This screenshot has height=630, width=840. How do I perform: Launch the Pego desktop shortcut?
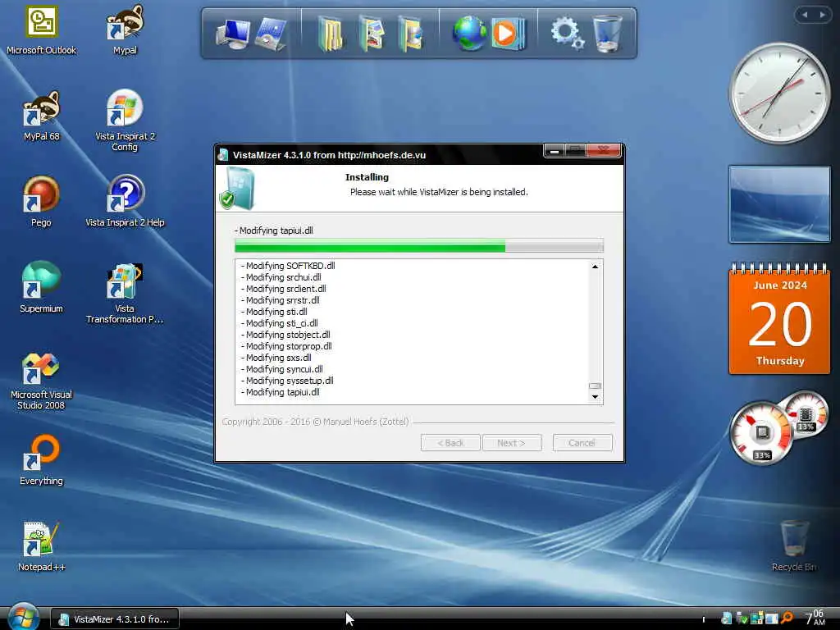tap(41, 202)
